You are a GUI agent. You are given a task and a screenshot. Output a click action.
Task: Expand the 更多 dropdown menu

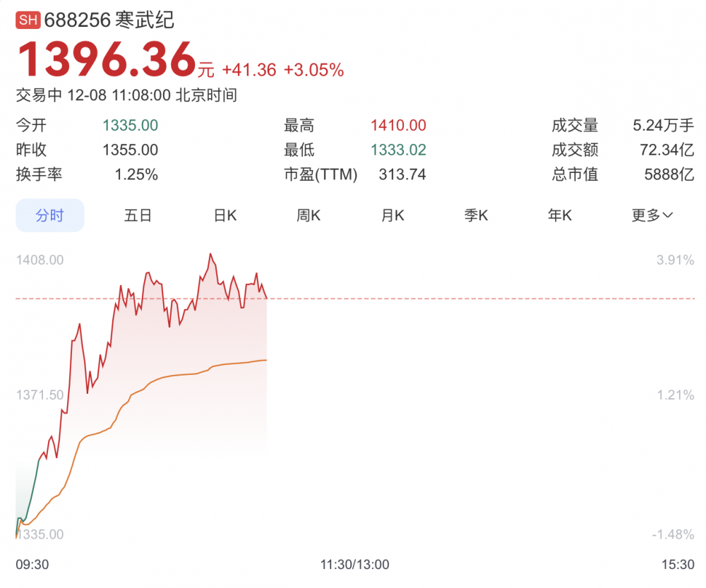(652, 215)
